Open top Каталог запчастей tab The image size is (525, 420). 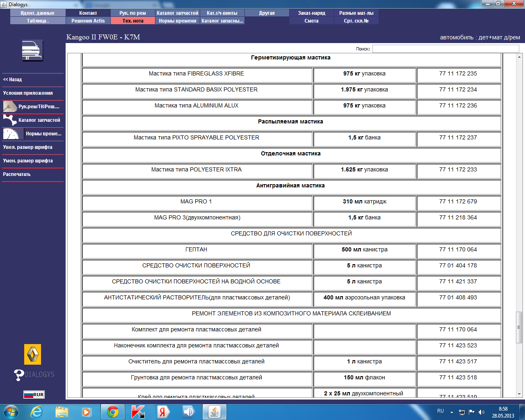click(x=178, y=13)
